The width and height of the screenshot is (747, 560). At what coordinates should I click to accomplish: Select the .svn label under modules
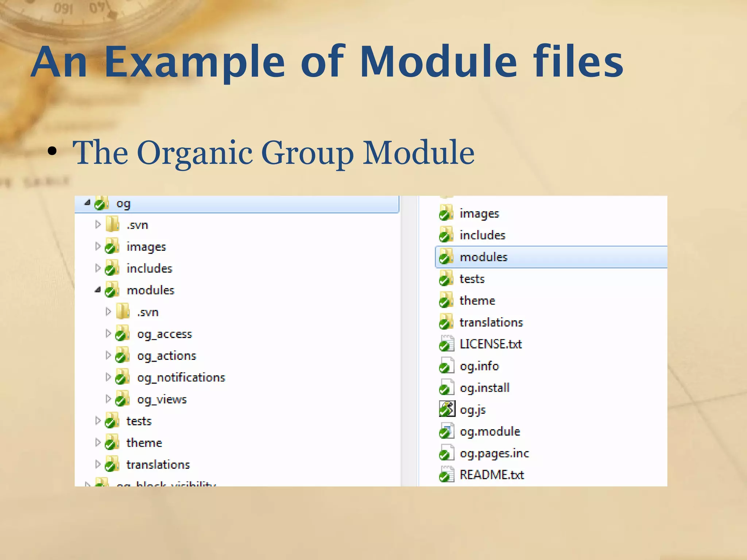tap(148, 312)
